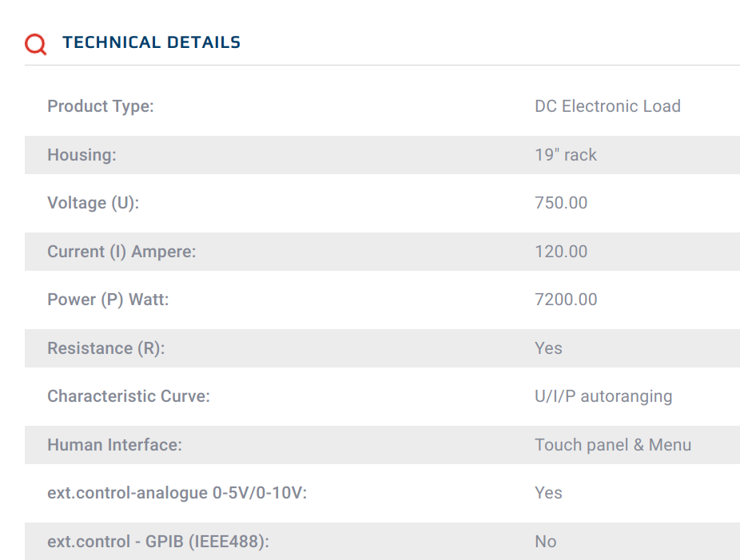The height and width of the screenshot is (560, 740).
Task: Click the 120.00 current value
Action: pos(561,252)
